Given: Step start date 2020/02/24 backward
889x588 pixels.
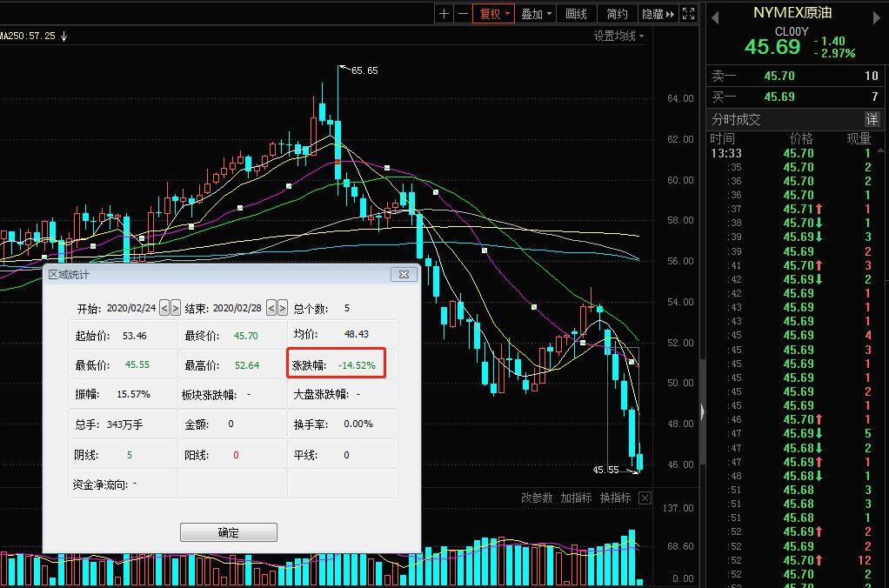Looking at the screenshot, I should click(164, 308).
